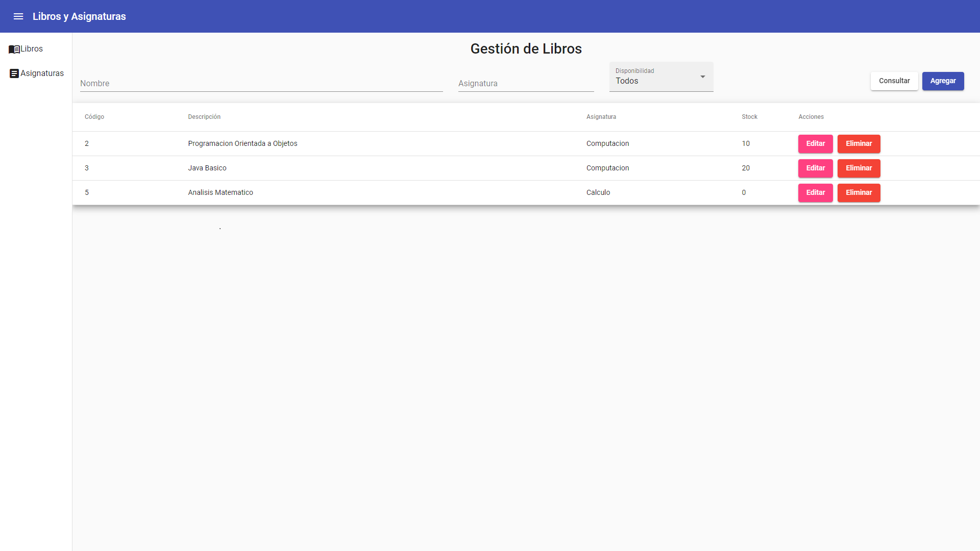Click Eliminar for Analisis Matematico
The image size is (980, 551).
click(x=859, y=192)
